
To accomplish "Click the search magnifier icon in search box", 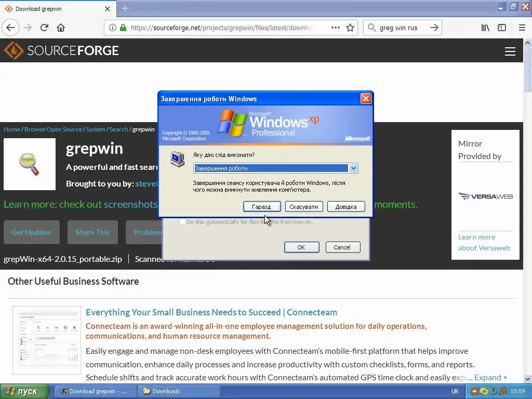I will tap(372, 28).
